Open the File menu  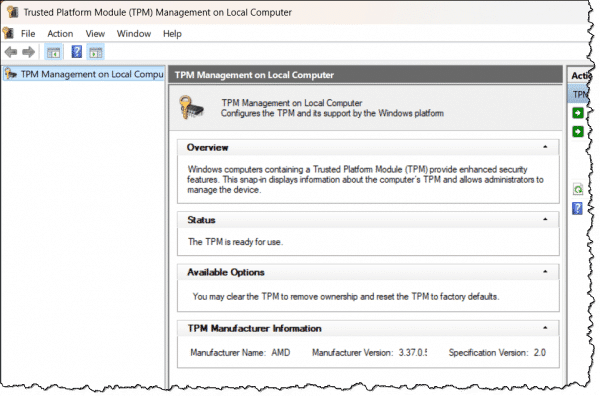pos(28,34)
